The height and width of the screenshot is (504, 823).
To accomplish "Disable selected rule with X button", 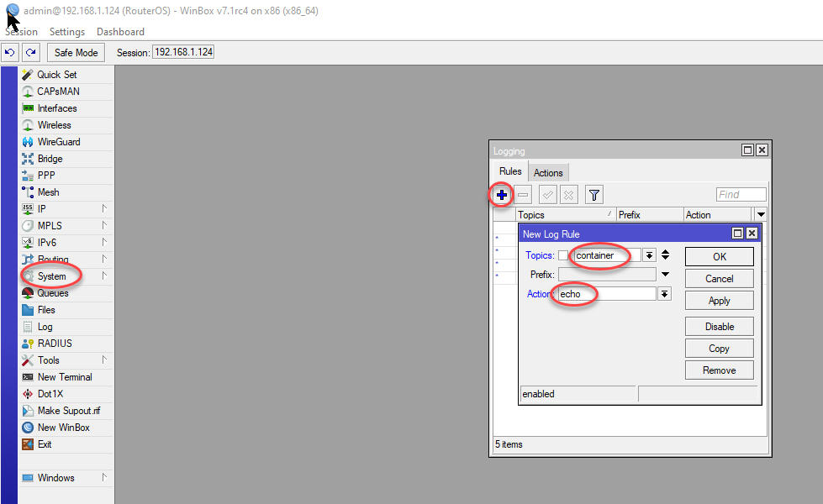I will pos(568,195).
